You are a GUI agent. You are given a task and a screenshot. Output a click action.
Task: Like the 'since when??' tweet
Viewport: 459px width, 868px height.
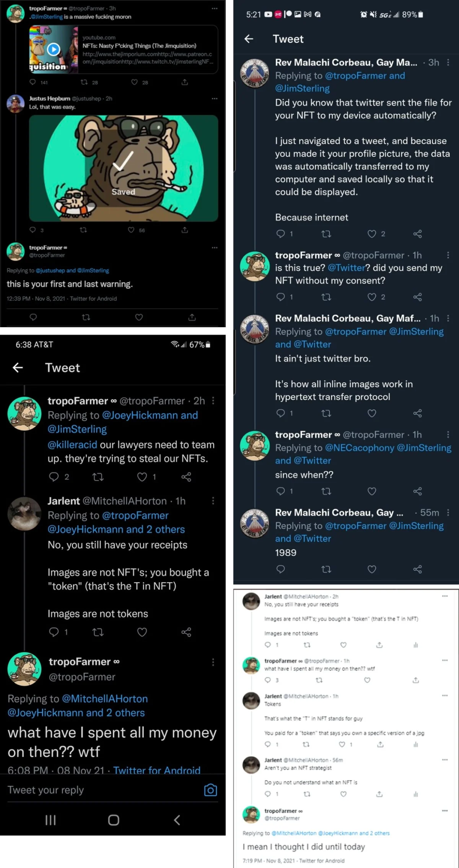point(372,491)
